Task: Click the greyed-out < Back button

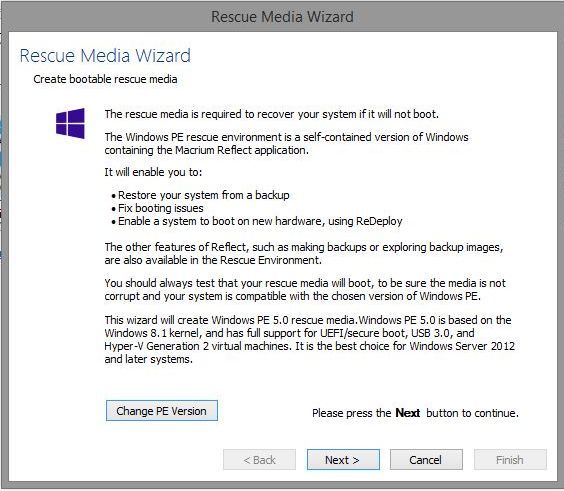Action: pos(259,460)
